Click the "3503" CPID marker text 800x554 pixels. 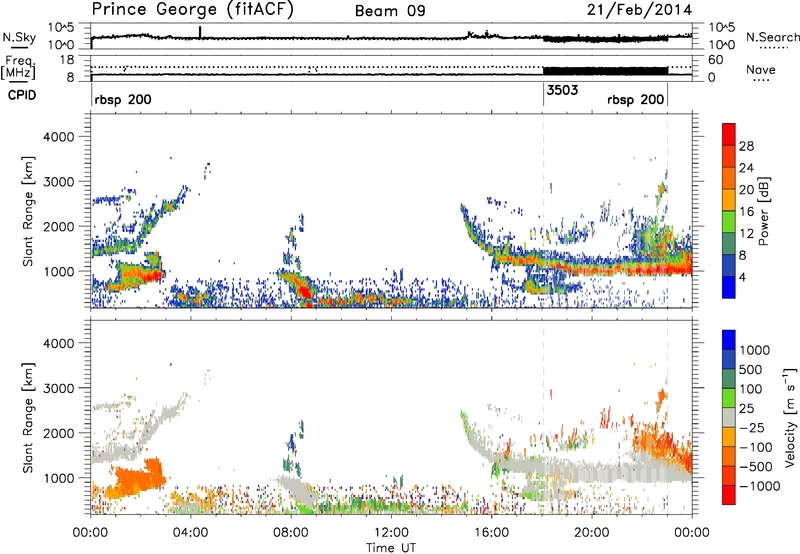pyautogui.click(x=562, y=90)
